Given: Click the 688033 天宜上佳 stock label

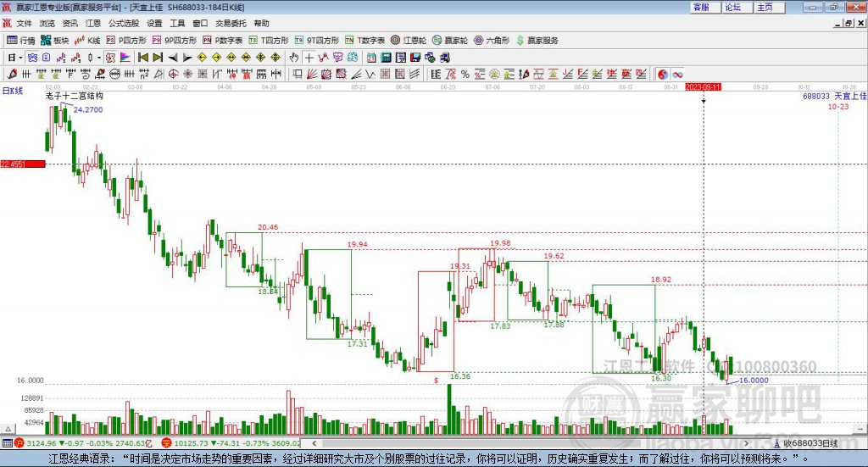Looking at the screenshot, I should pos(835,97).
